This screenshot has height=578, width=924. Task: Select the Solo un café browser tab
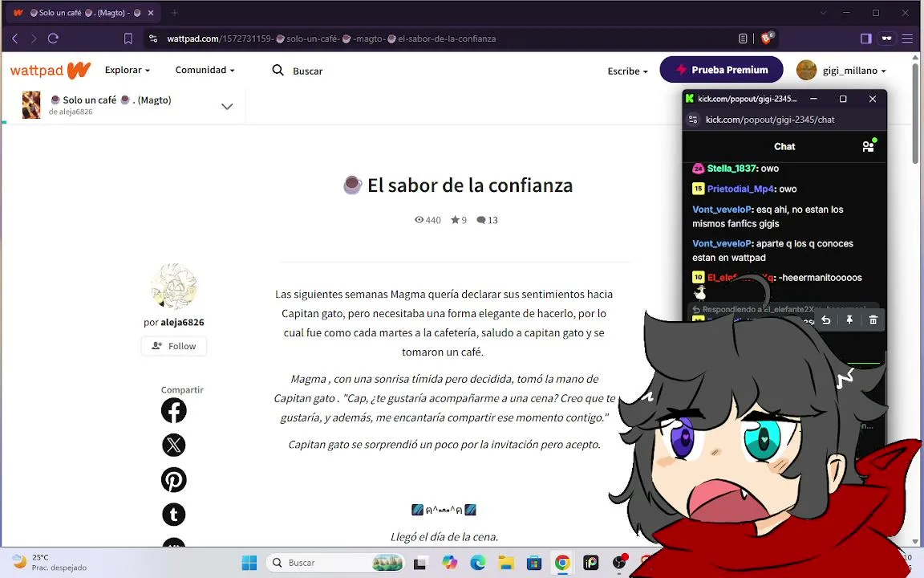pyautogui.click(x=83, y=12)
